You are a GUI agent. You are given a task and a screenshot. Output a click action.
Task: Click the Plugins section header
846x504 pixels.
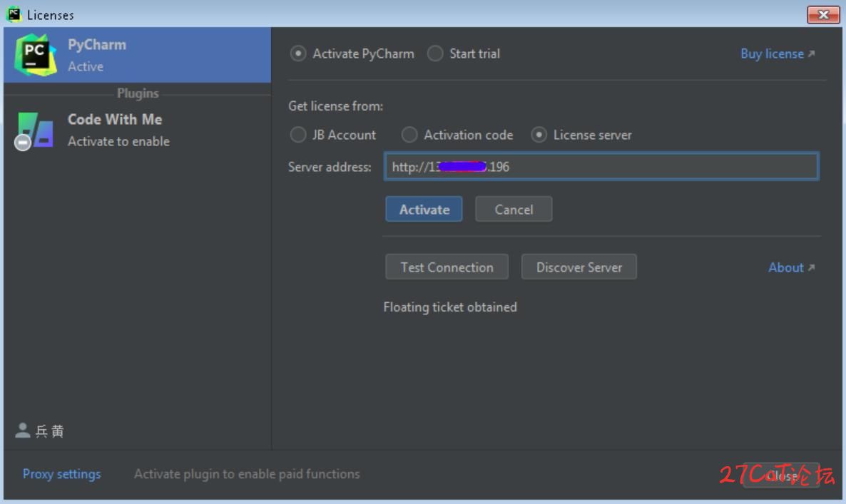(x=138, y=93)
